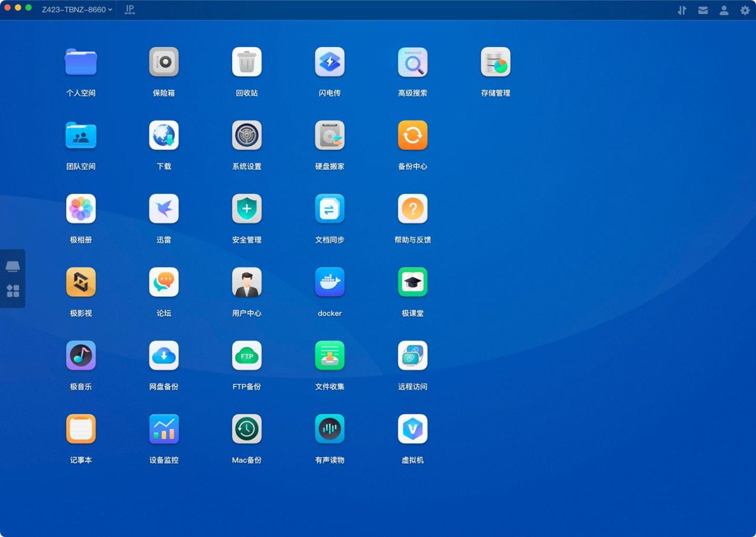Screen dimensions: 756x537
Task: Open the 极相册 photo album app
Action: [81, 209]
